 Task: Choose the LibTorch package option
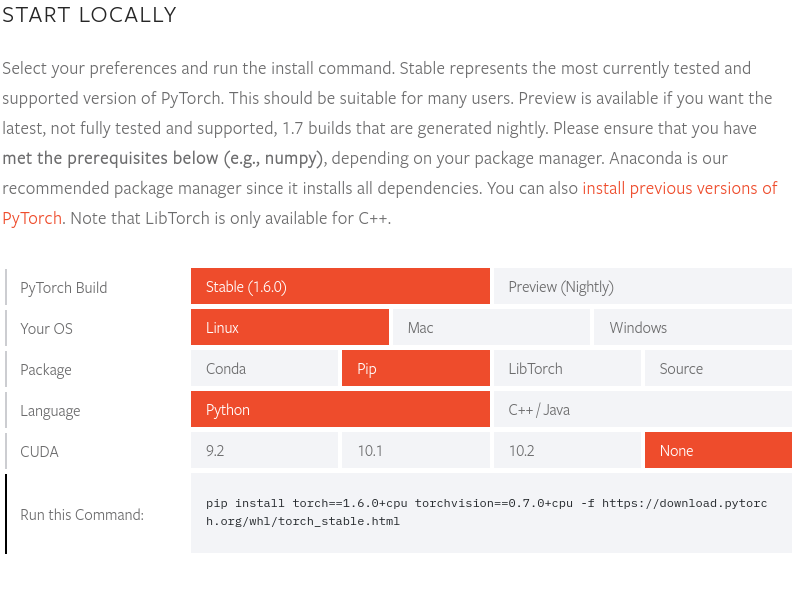point(567,369)
